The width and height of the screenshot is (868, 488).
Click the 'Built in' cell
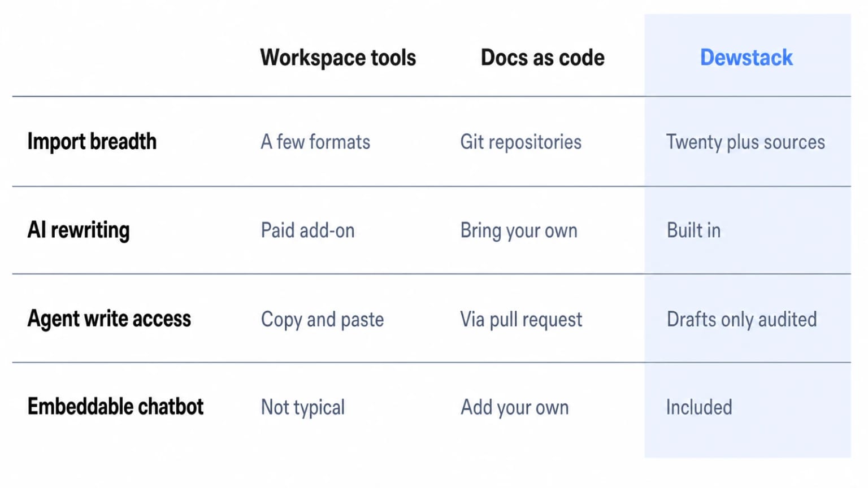click(693, 230)
